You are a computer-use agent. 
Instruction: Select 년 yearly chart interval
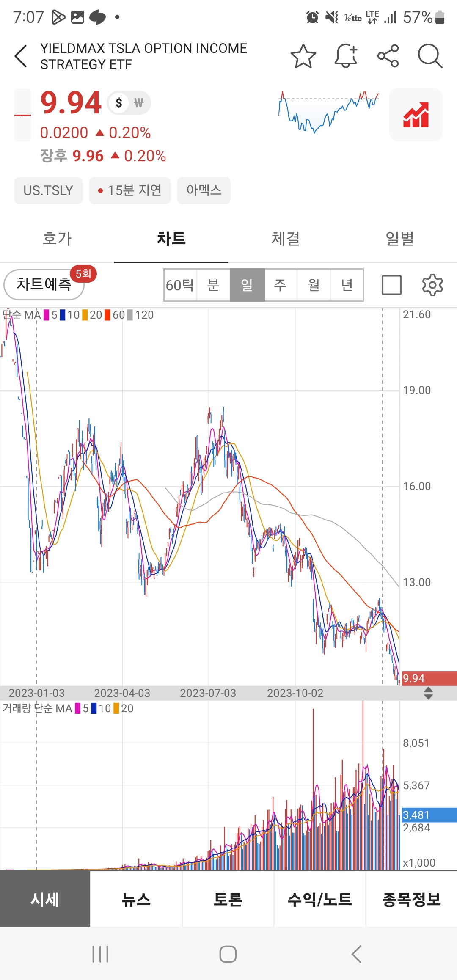pyautogui.click(x=347, y=285)
